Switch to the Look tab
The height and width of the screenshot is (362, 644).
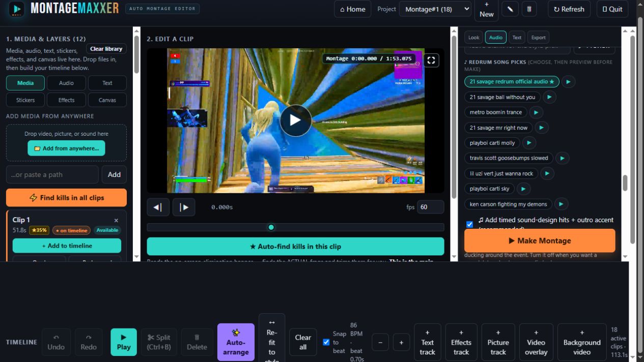(474, 37)
